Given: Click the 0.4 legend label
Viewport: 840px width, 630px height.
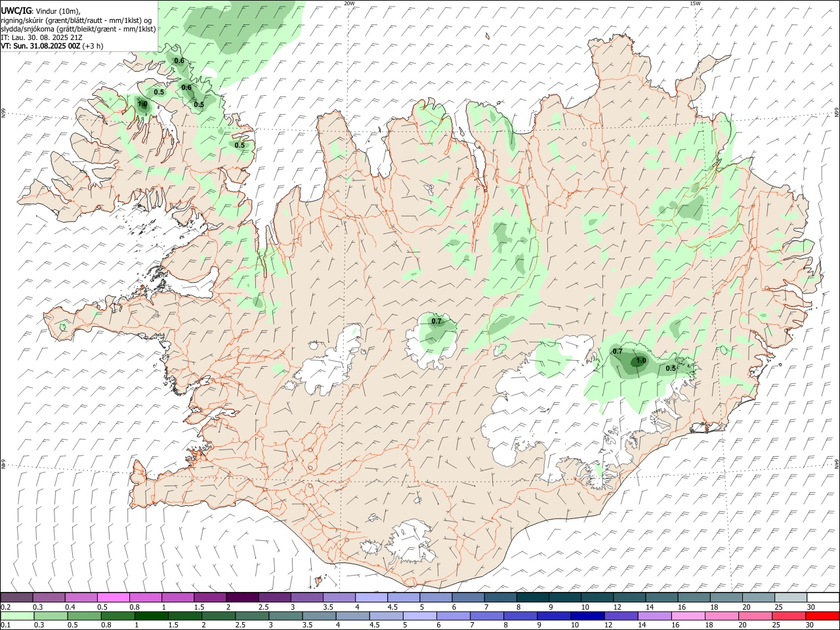Looking at the screenshot, I should 70,607.
